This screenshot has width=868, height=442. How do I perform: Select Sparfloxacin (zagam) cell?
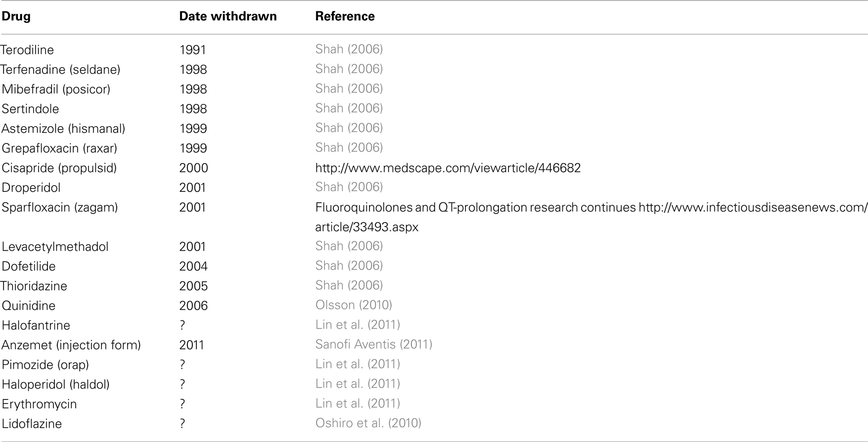(x=60, y=207)
